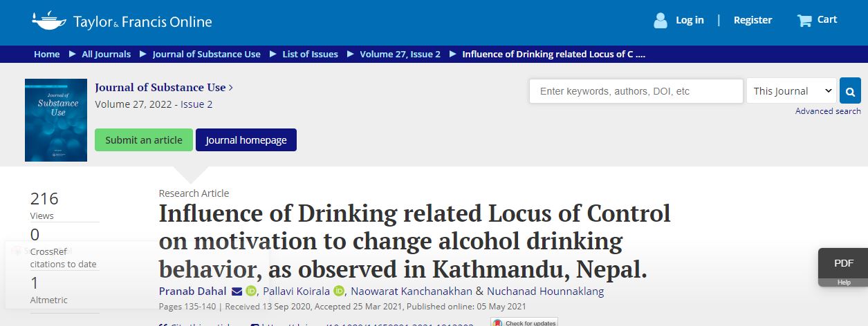Click the Register link

point(752,20)
